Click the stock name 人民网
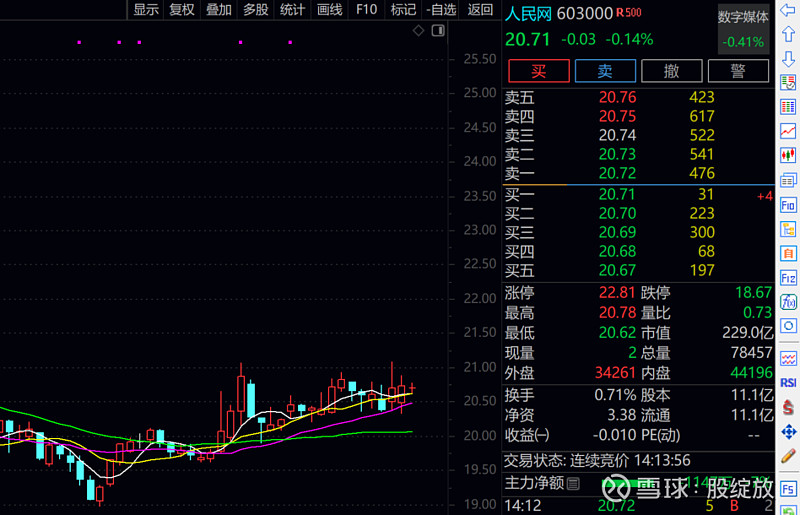Screen dimensions: 800x515 [x=528, y=13]
